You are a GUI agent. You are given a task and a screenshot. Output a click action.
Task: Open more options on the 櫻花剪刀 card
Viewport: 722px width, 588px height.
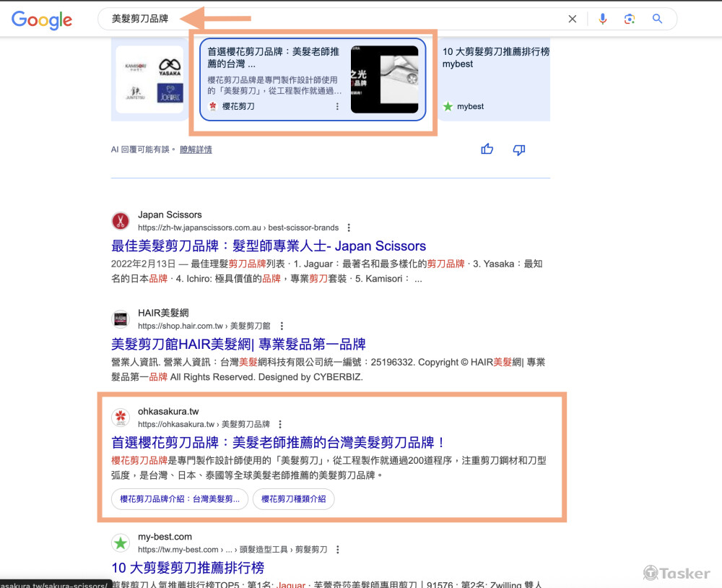[x=337, y=106]
